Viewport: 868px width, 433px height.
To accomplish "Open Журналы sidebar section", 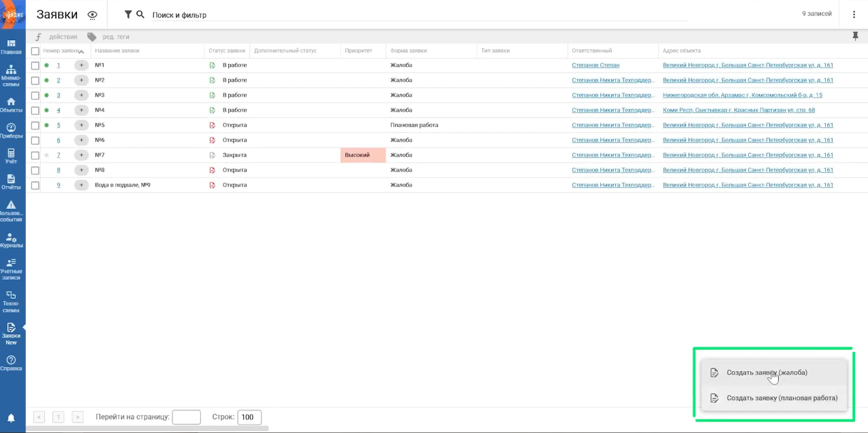I will [x=12, y=240].
